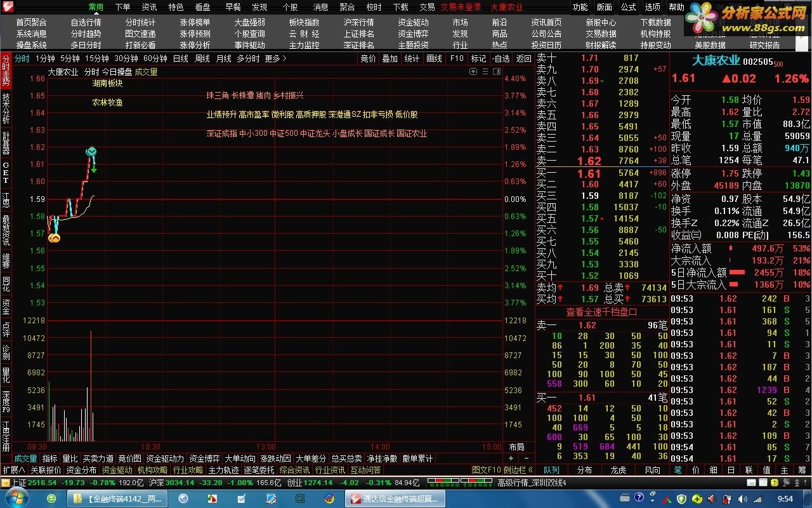Switch chart to 15分钟 period
812x508 pixels.
click(x=97, y=58)
